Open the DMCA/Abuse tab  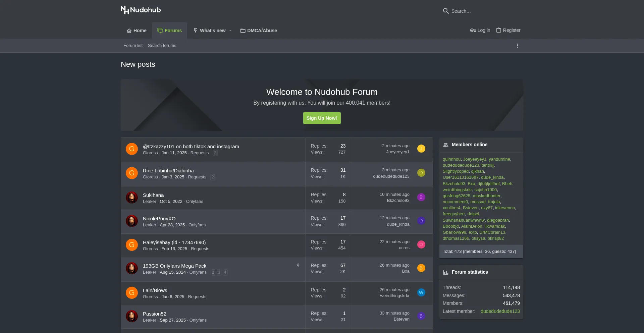259,31
